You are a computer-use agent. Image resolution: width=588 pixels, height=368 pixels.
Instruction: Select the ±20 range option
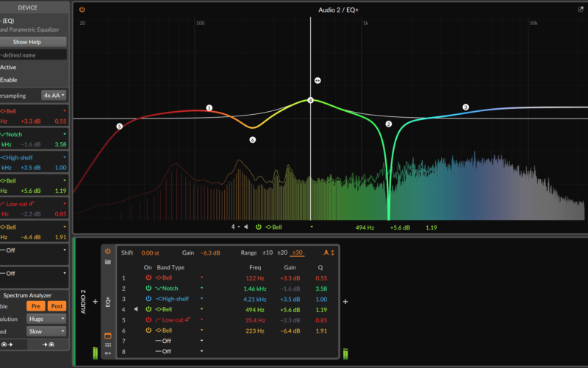pyautogui.click(x=282, y=252)
